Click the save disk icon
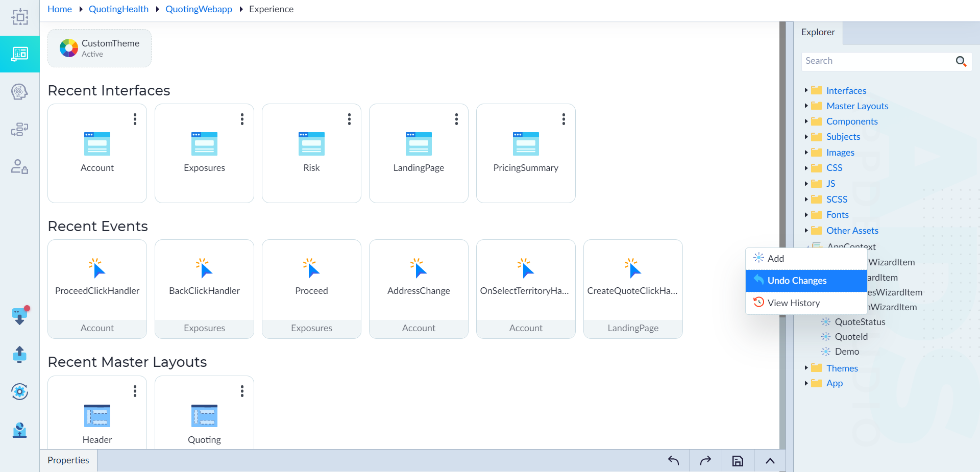Image resolution: width=980 pixels, height=472 pixels. coord(738,461)
